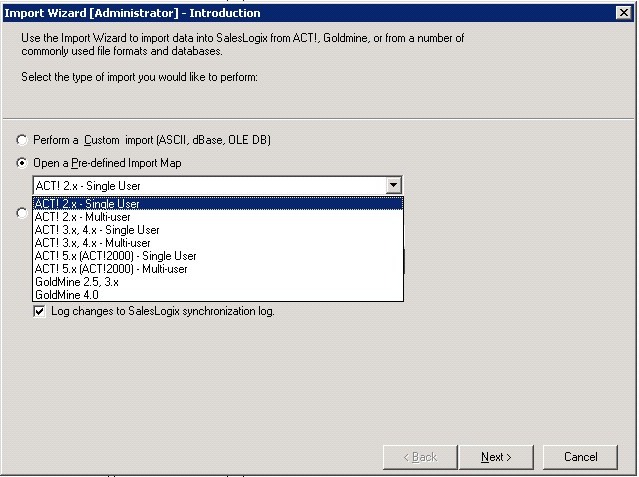Pick ACT! 3.x, 4.x - Single User entry
Image resolution: width=639 pixels, height=477 pixels.
click(218, 230)
